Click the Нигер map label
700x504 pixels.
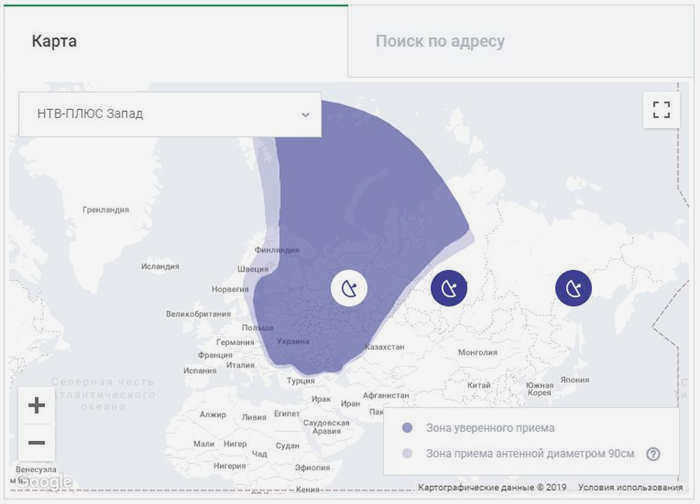click(235, 444)
